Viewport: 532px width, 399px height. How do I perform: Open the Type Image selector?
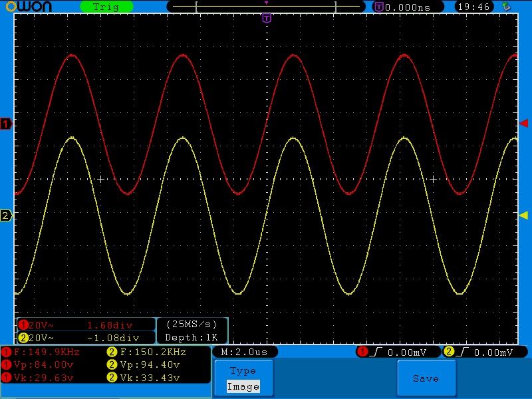(x=243, y=379)
